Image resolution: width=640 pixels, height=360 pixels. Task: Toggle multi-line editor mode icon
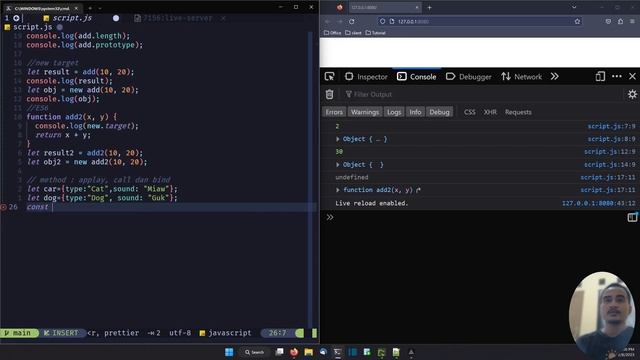coord(632,217)
